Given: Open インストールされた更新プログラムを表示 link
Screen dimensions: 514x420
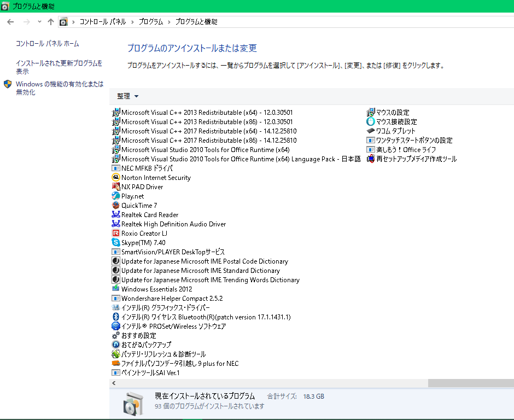Looking at the screenshot, I should 60,67.
